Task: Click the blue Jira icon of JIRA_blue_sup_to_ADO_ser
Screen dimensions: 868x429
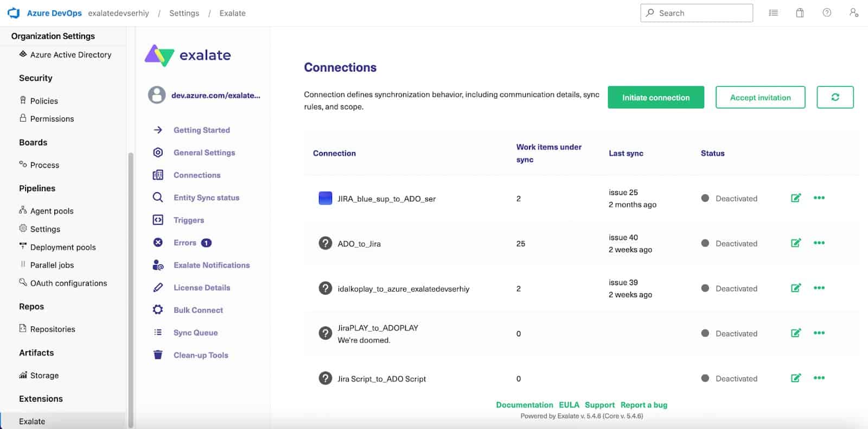Action: (325, 198)
